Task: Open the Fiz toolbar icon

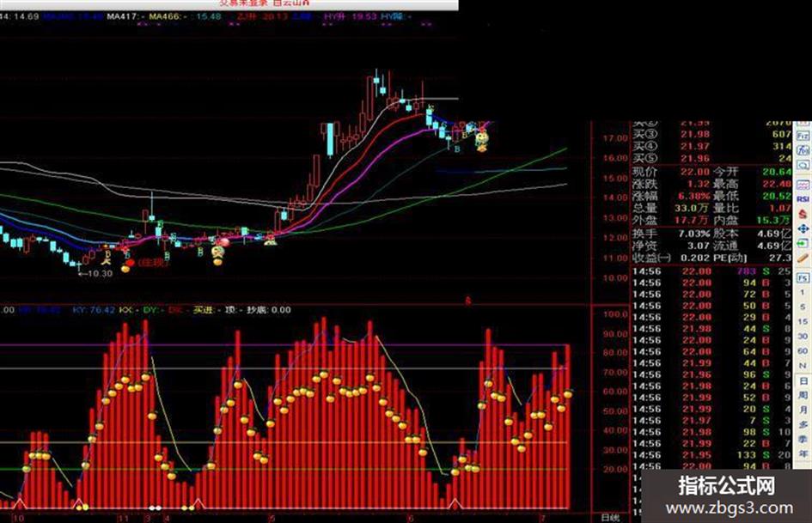Action: pyautogui.click(x=803, y=137)
